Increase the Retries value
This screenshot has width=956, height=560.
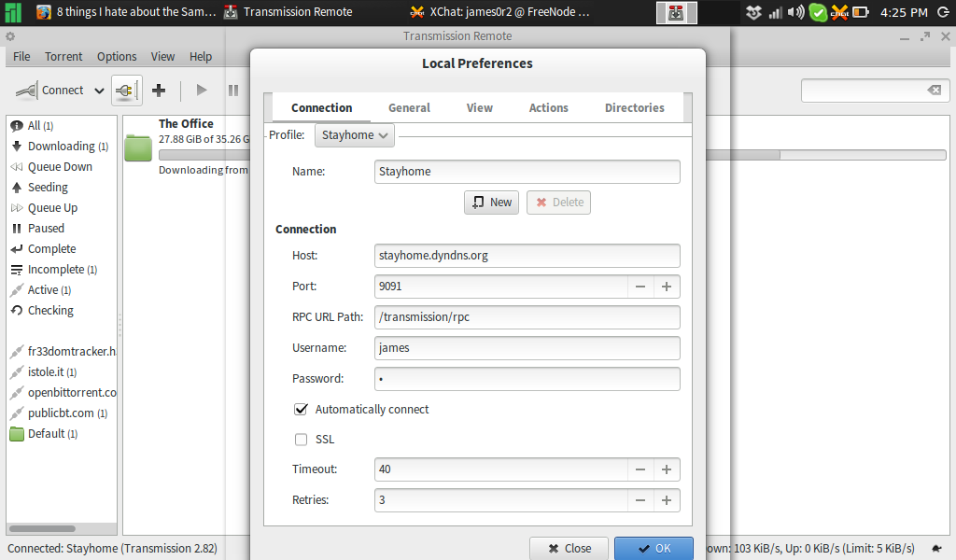tap(667, 500)
